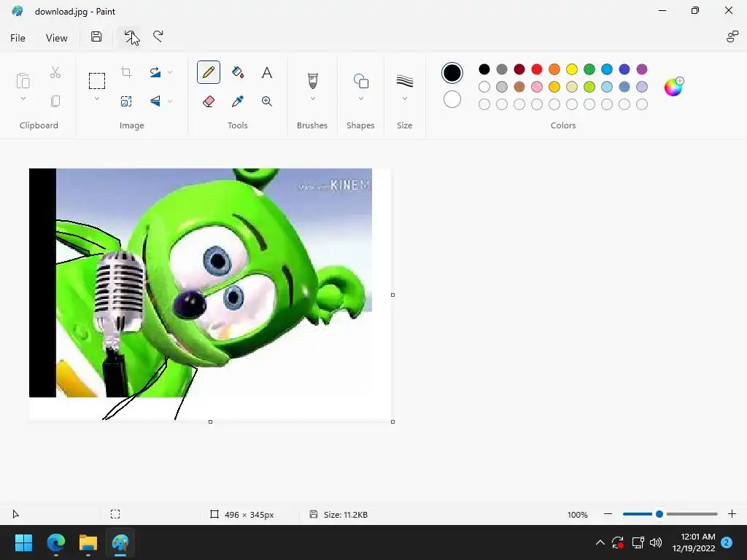Image resolution: width=747 pixels, height=560 pixels.
Task: Pick the pink color swatch
Action: (537, 87)
